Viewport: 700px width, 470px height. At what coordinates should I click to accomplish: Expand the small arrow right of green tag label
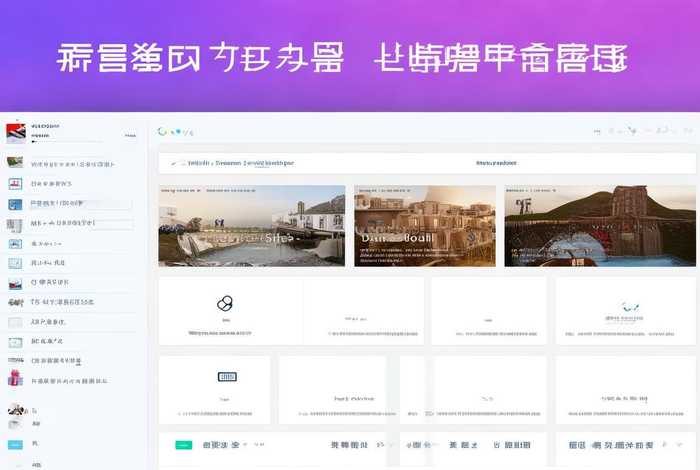(245, 445)
